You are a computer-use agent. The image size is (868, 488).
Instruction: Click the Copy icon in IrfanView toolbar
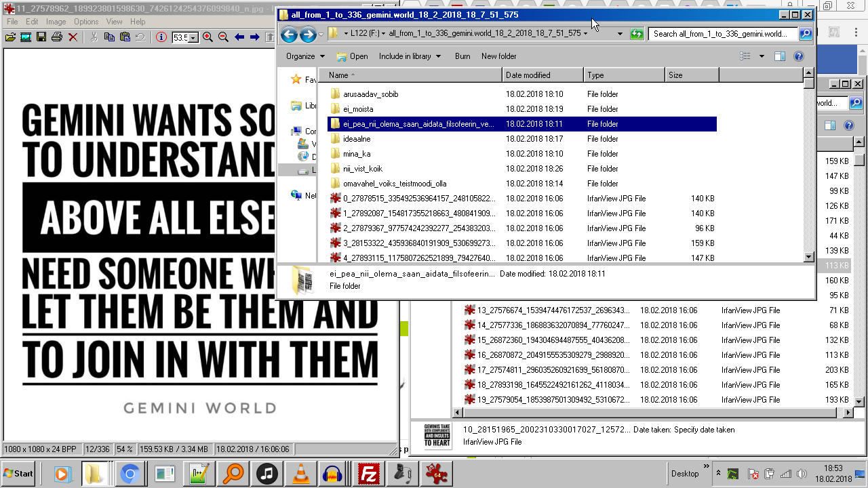click(x=109, y=37)
